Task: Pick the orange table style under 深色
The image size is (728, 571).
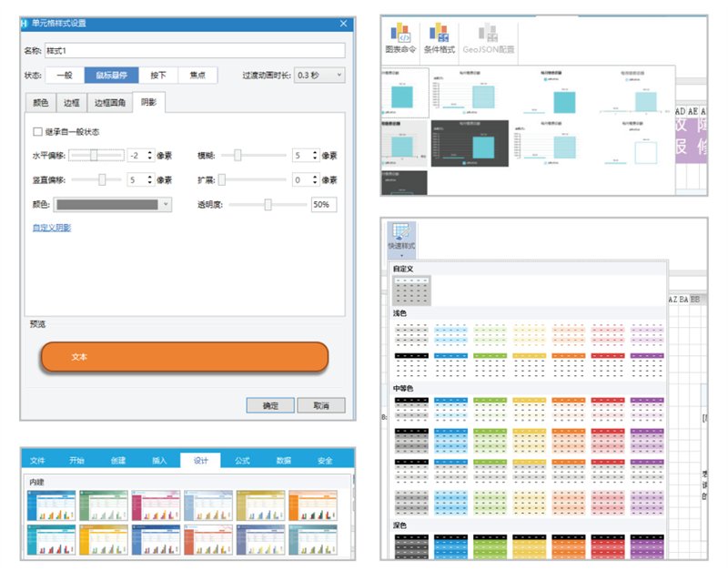Action: pyautogui.click(x=569, y=546)
